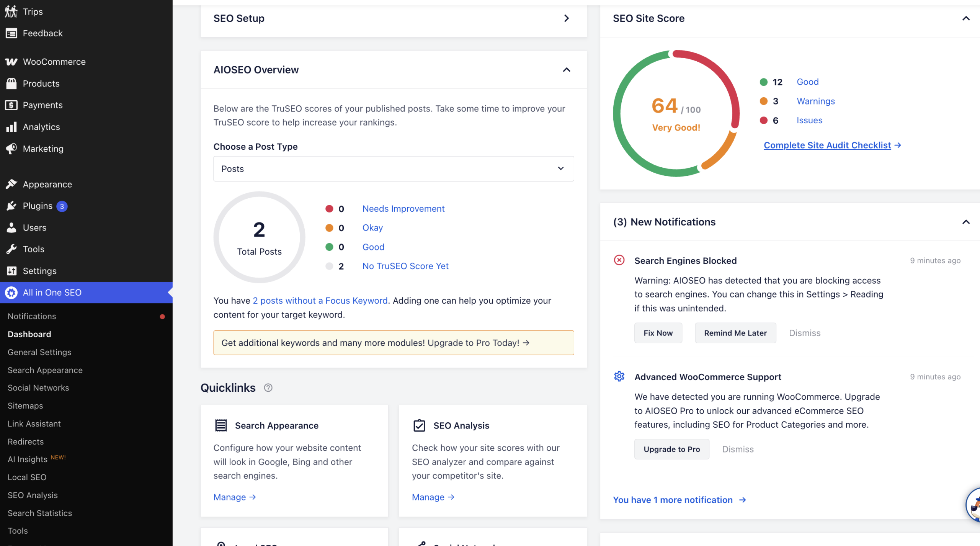Click the Users person icon

coord(11,227)
